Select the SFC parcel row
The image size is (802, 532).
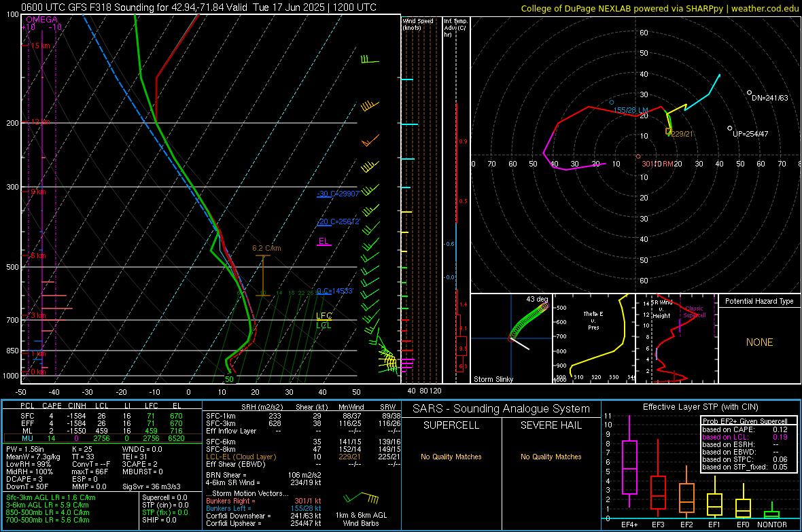pyautogui.click(x=102, y=416)
